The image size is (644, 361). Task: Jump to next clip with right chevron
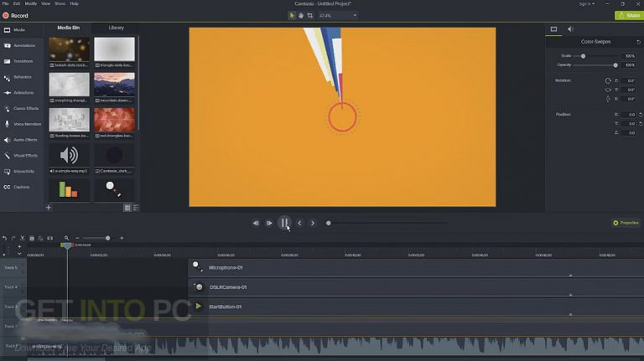313,223
